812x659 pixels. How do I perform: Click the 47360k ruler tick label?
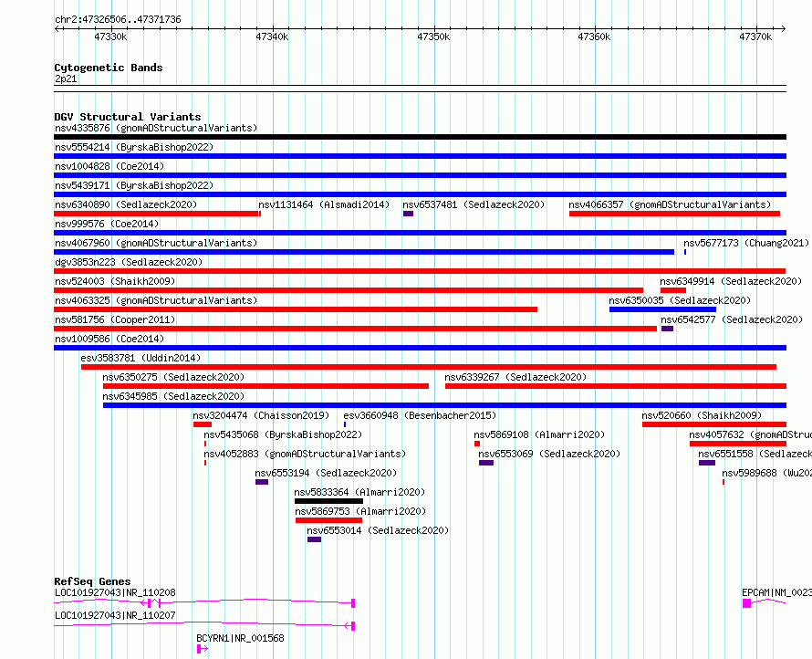tap(594, 37)
